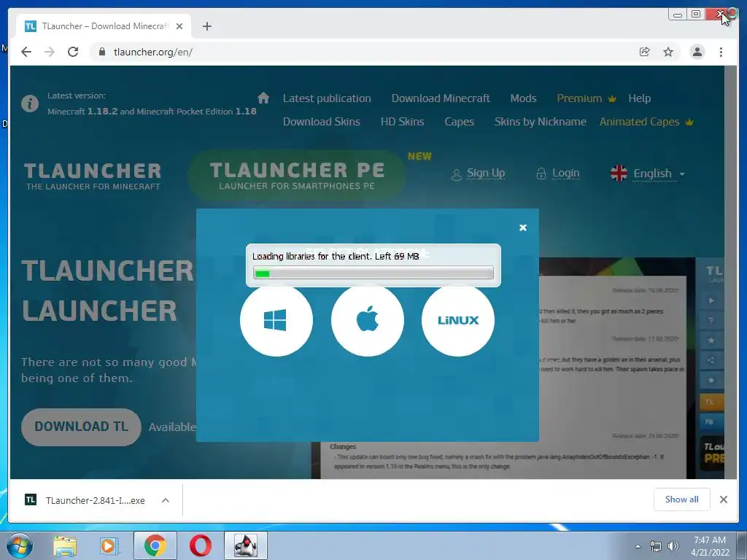
Task: Open a new browser tab
Action: (x=206, y=26)
